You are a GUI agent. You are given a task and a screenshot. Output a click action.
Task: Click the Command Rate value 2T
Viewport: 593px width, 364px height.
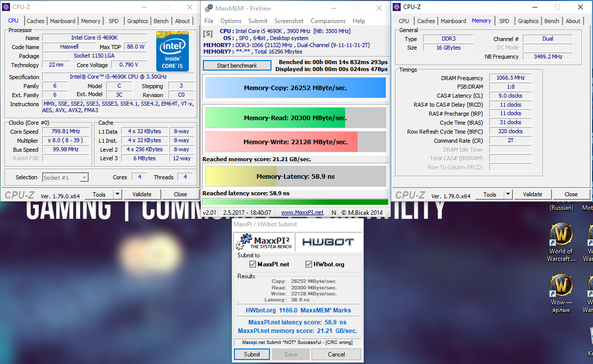coord(510,140)
